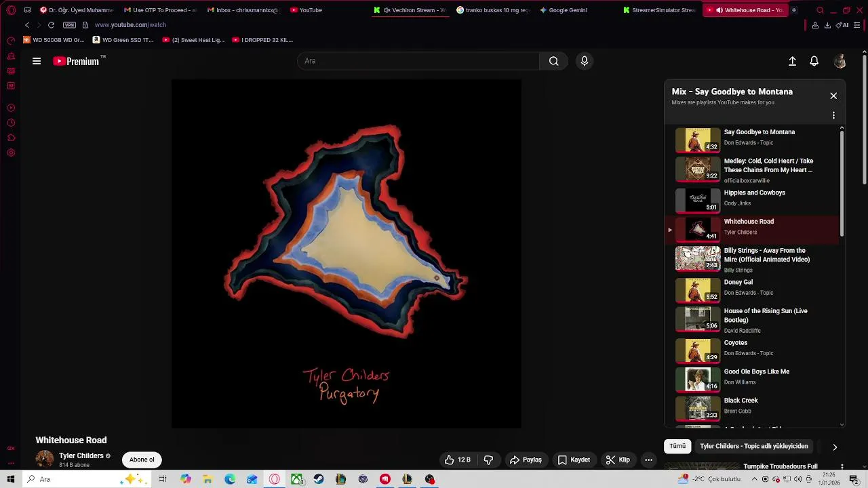Screen dimensions: 868x488
Task: Click the magnifier search button
Action: coord(554,61)
